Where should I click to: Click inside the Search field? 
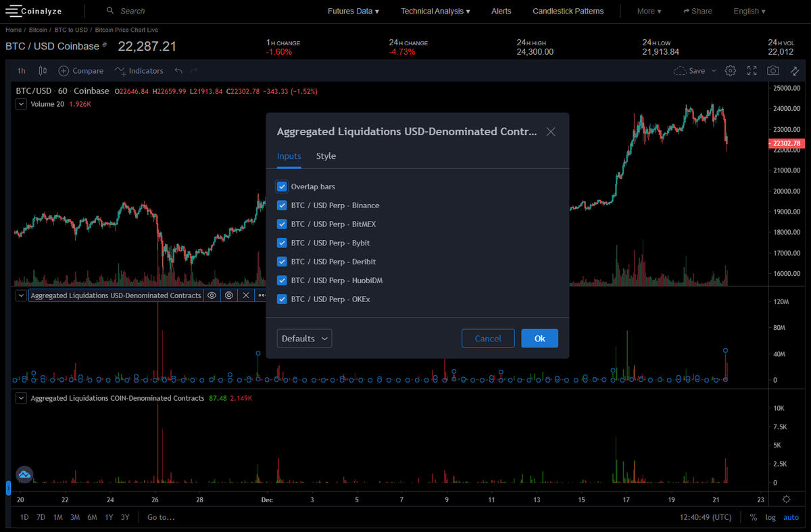click(132, 11)
